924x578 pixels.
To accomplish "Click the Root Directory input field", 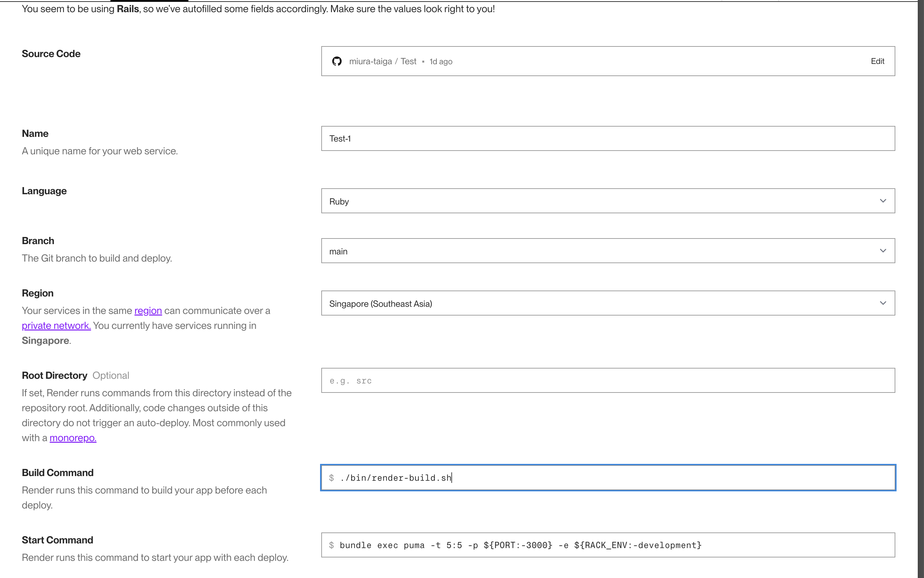I will click(607, 381).
